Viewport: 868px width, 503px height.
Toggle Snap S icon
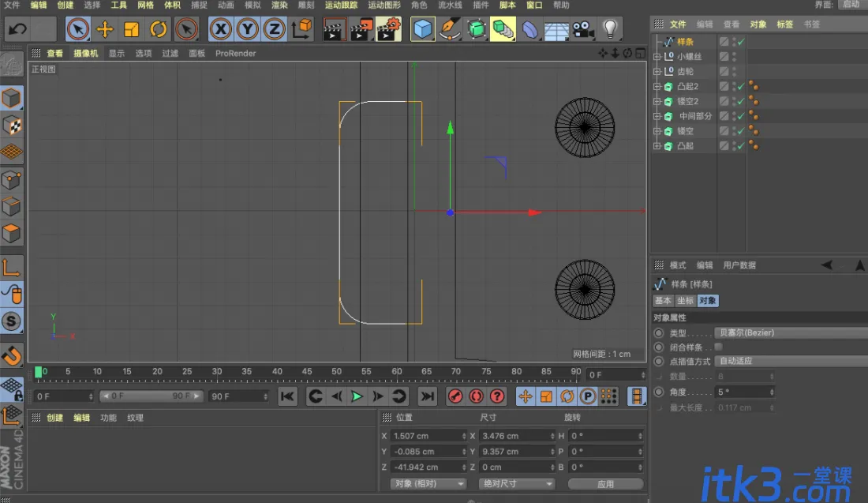coord(12,321)
